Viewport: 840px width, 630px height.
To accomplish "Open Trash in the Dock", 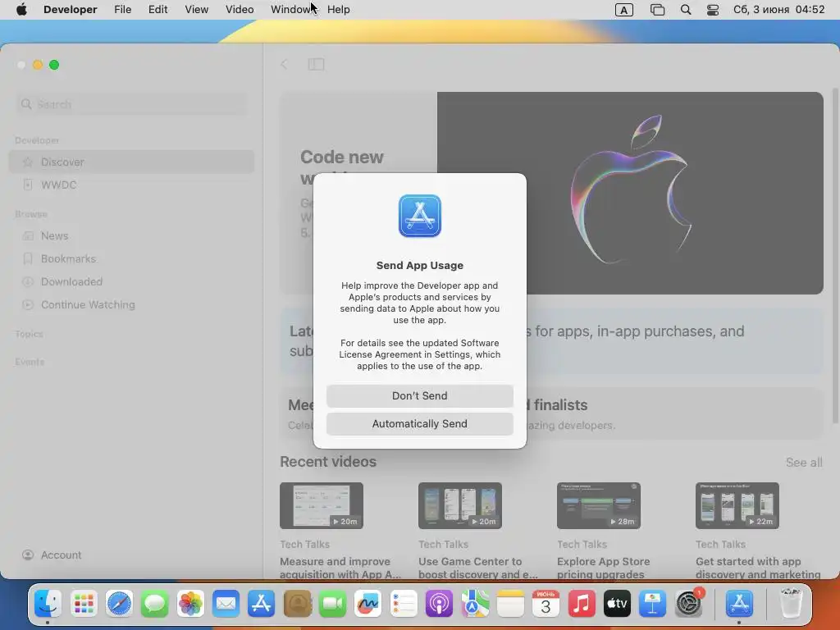I will pos(791,604).
